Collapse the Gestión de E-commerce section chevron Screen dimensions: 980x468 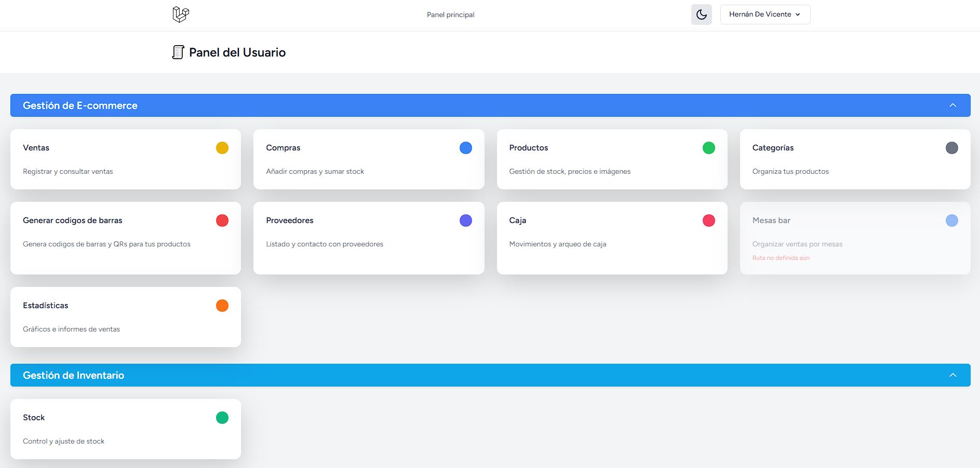pyautogui.click(x=952, y=105)
